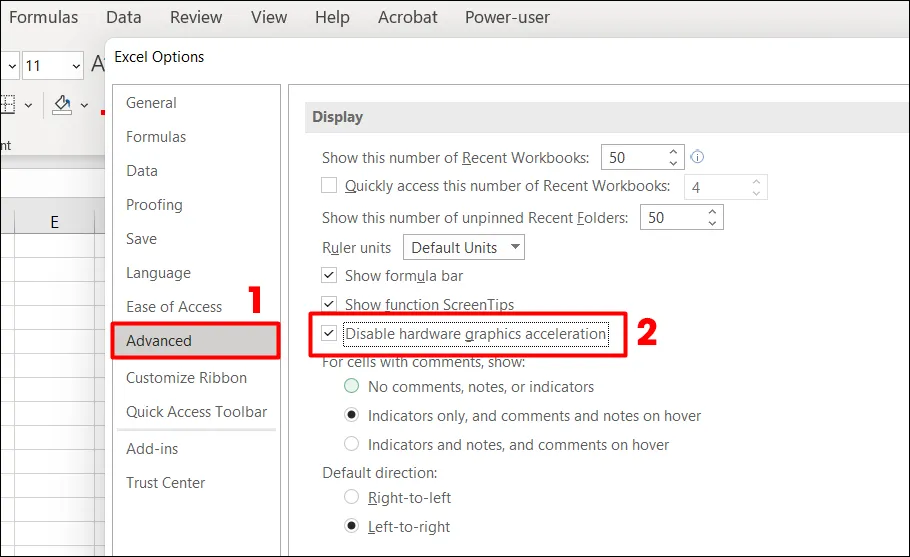Uncheck Disable hardware graphics acceleration

click(x=329, y=333)
